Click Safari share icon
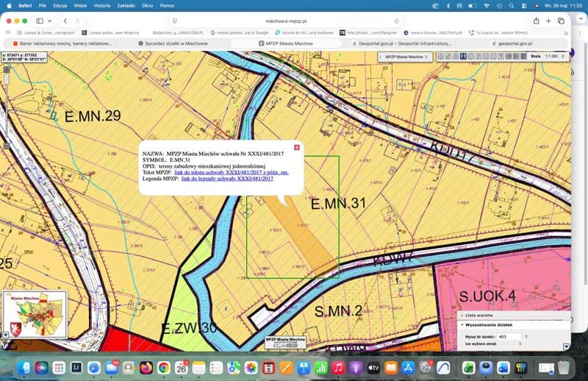The width and height of the screenshot is (588, 381). coord(537,21)
